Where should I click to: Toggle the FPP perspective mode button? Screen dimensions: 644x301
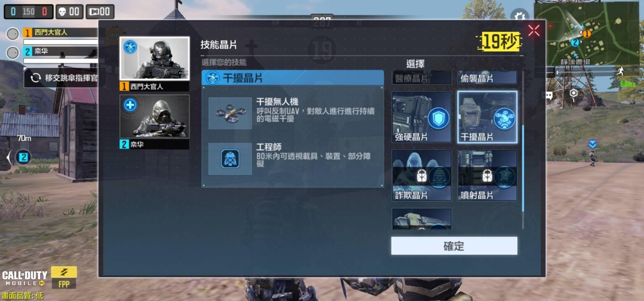tap(64, 277)
